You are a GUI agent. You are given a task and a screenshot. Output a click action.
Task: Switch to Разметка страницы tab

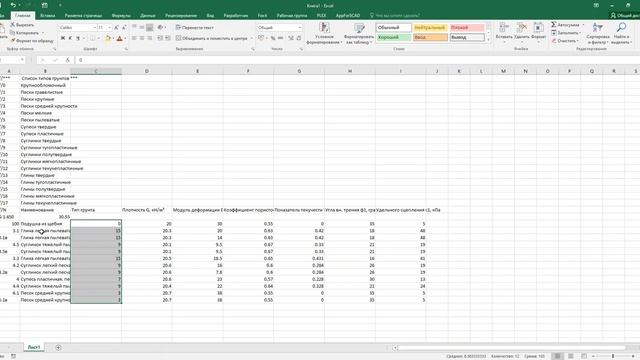(83, 16)
